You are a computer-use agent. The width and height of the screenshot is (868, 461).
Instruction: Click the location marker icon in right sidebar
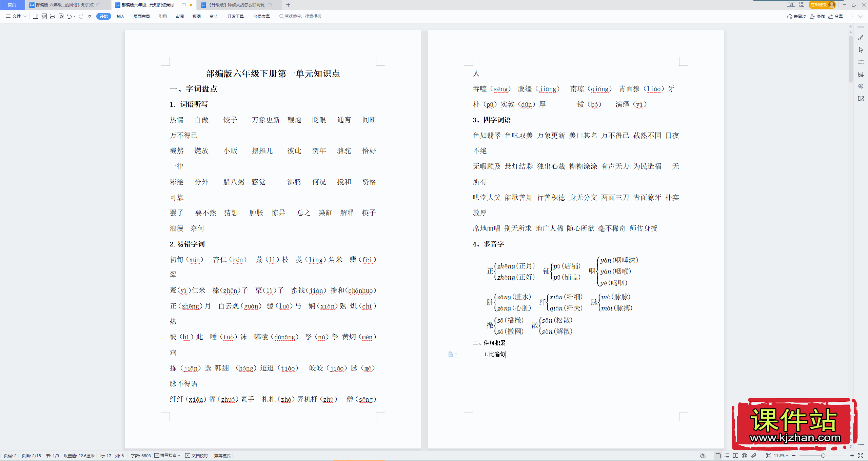click(861, 86)
